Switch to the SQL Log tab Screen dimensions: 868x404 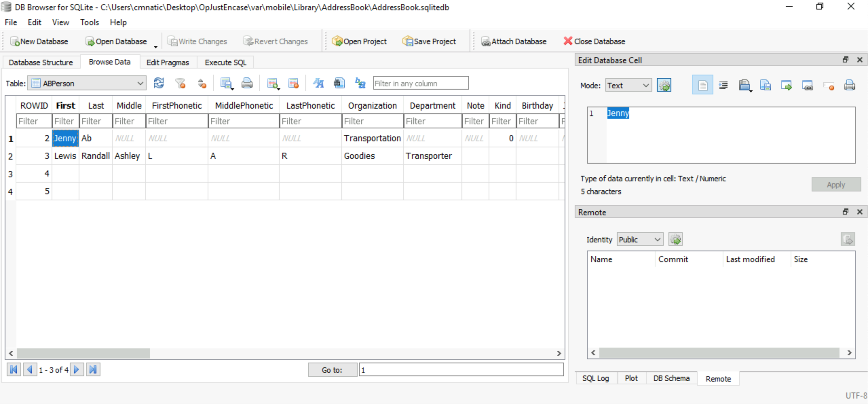(596, 378)
